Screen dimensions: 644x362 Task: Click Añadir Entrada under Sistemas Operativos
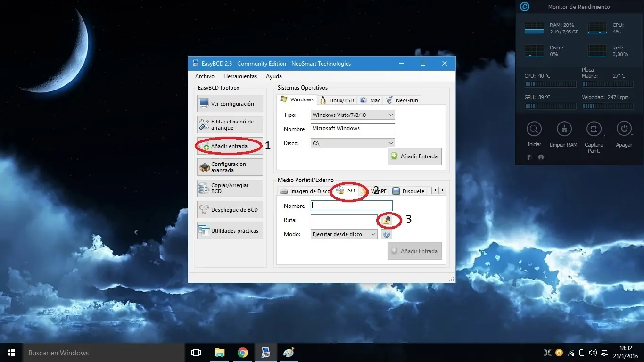tap(414, 156)
